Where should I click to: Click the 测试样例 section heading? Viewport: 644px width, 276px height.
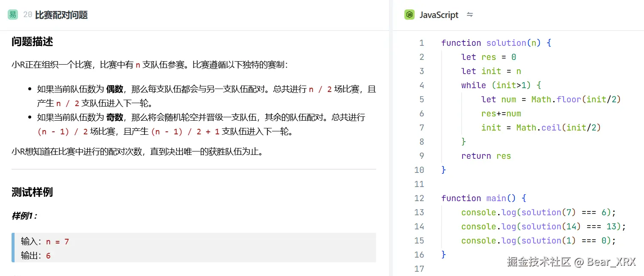[32, 192]
